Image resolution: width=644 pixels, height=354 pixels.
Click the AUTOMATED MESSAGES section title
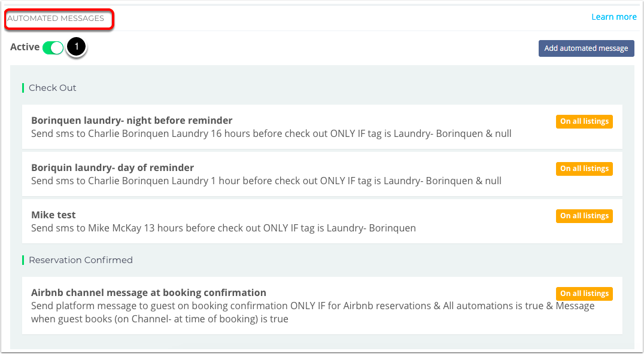56,18
